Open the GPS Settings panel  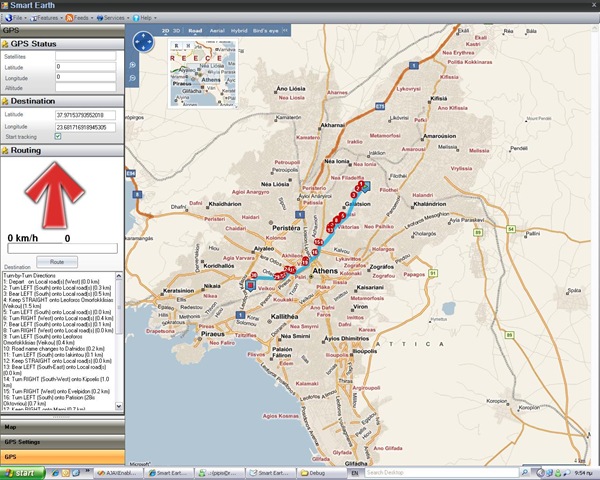pos(62,442)
